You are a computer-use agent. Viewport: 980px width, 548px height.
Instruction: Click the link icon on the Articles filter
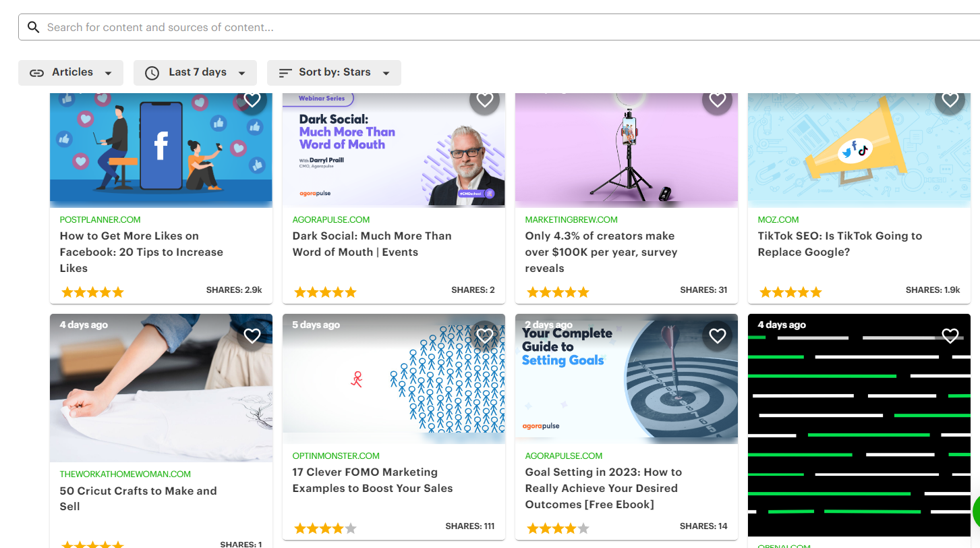click(36, 72)
